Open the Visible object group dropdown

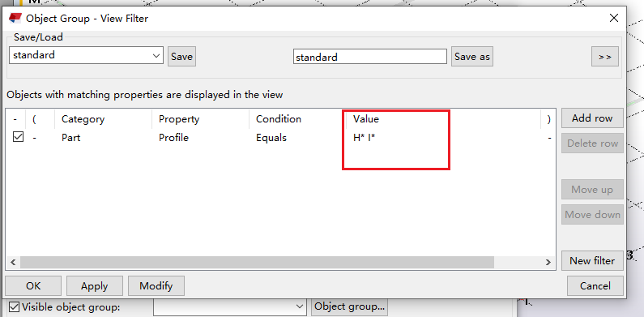[x=230, y=306]
